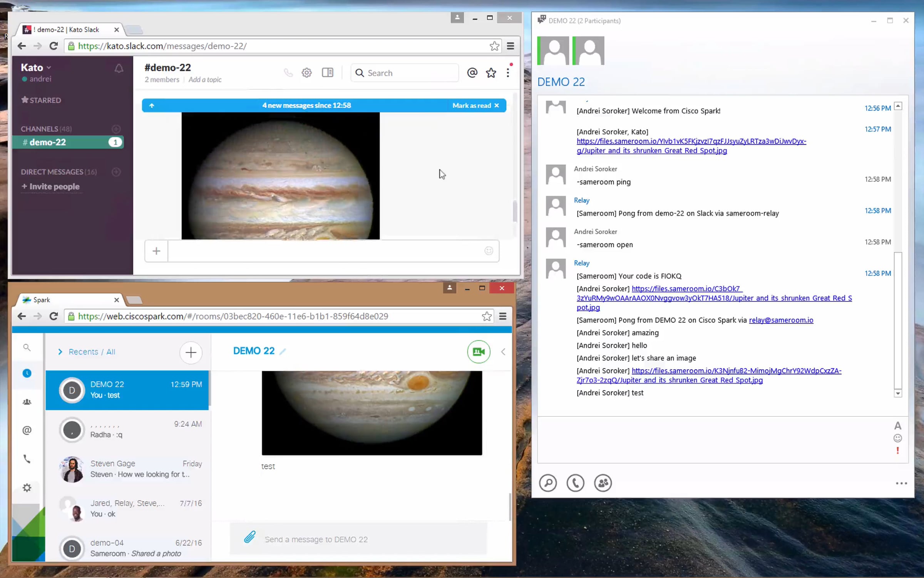Open participants button in DEMO 22 window
924x578 pixels.
pos(603,483)
